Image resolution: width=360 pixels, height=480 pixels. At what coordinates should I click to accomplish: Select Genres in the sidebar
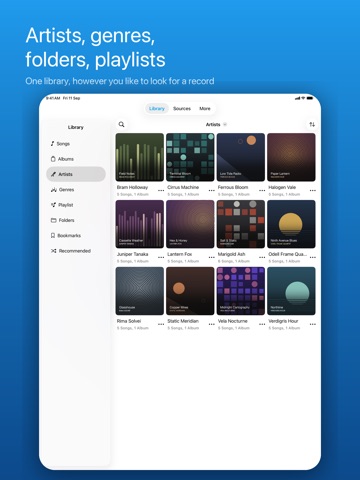pos(76,190)
